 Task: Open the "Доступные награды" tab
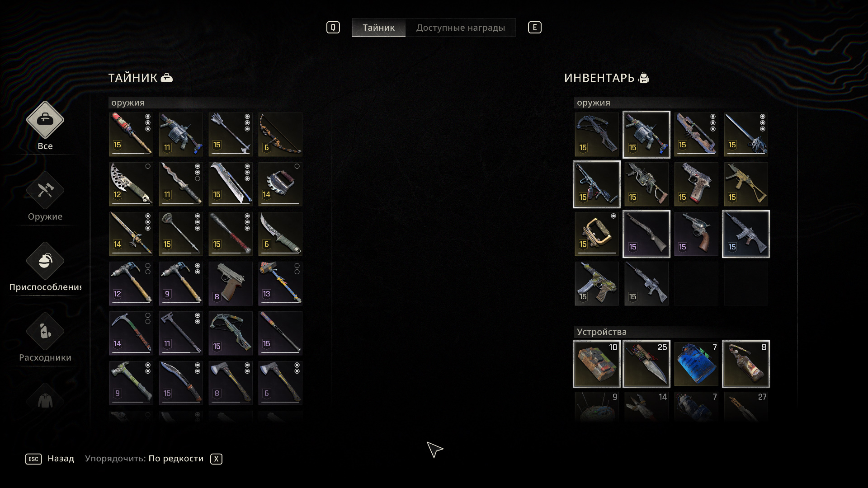point(461,28)
